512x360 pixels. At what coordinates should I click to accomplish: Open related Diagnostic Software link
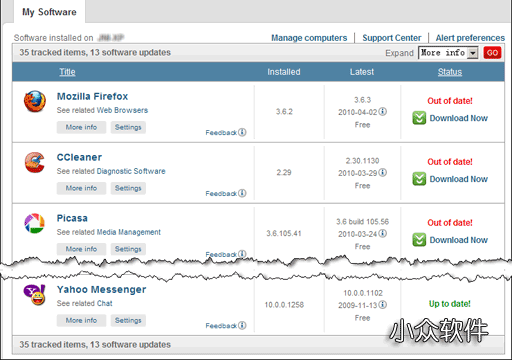131,171
